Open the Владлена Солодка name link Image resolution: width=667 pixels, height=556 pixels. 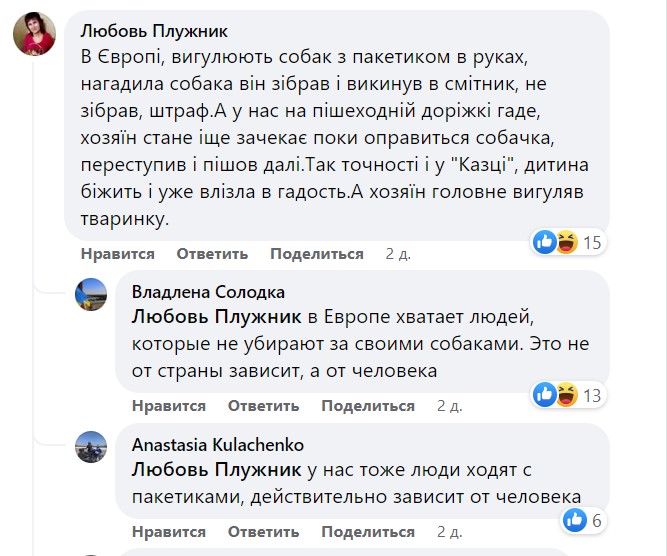(208, 292)
